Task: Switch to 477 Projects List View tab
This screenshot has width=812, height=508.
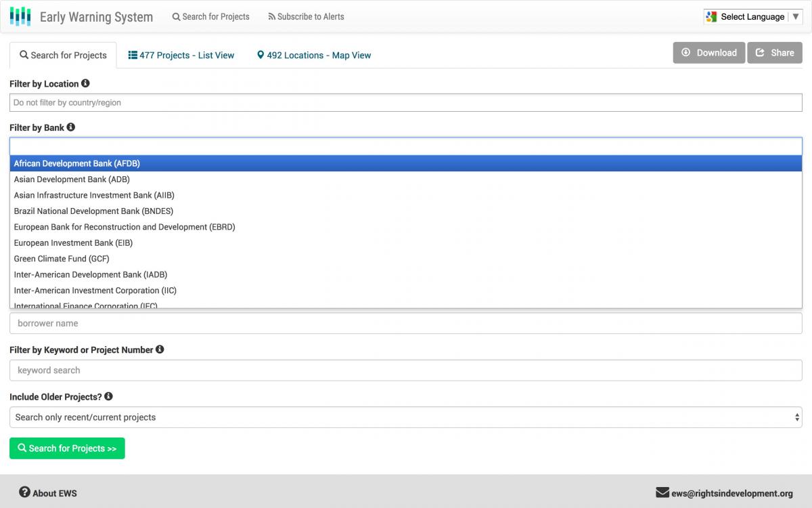Action: coord(181,56)
